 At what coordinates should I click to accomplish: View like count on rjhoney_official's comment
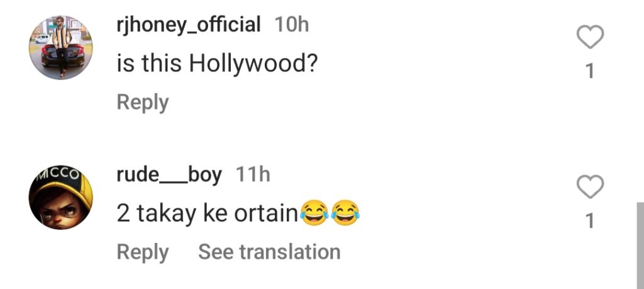(590, 72)
